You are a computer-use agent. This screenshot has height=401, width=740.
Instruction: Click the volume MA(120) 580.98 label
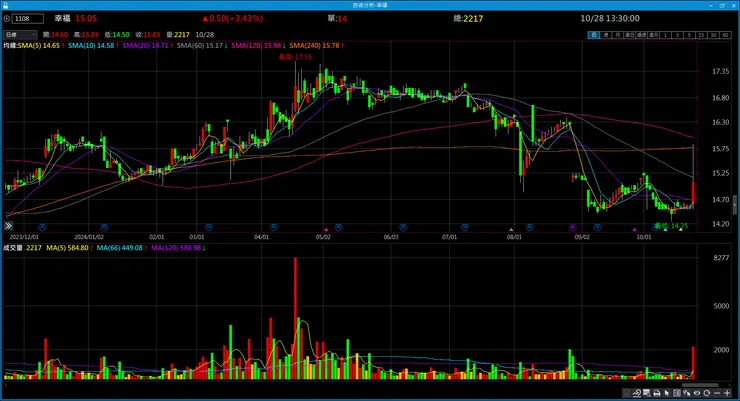click(178, 248)
